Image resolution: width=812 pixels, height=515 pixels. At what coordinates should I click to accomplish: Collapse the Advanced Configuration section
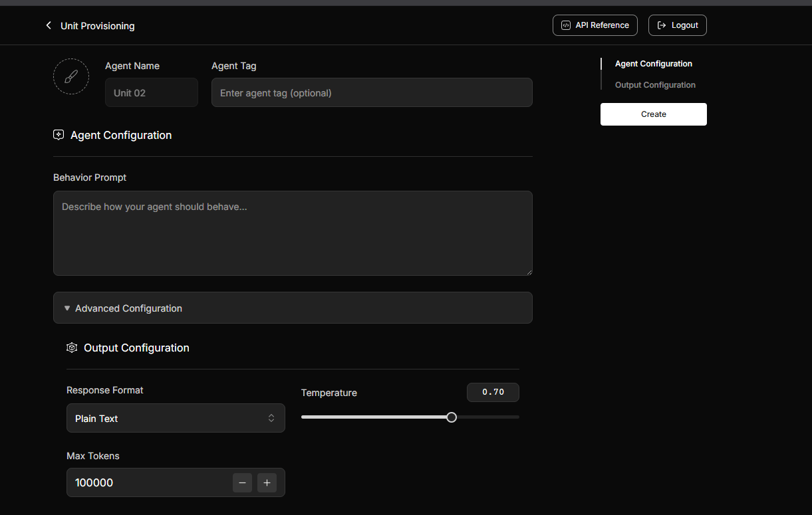[293, 308]
